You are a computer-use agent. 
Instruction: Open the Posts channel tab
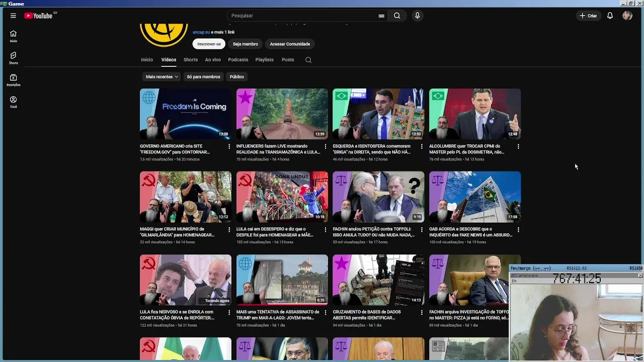point(288,60)
